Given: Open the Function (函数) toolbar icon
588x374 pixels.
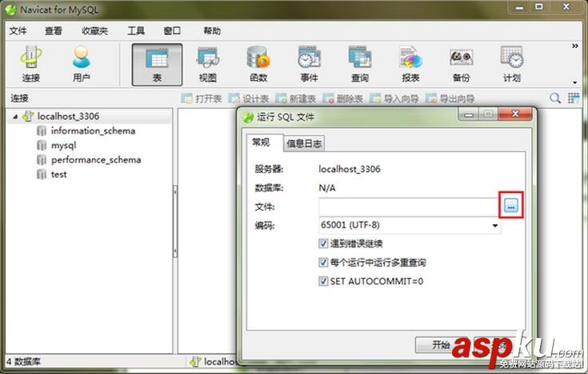Looking at the screenshot, I should tap(258, 64).
